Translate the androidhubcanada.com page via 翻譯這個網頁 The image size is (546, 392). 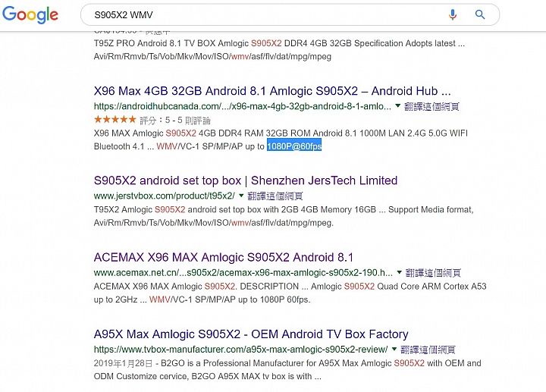431,106
